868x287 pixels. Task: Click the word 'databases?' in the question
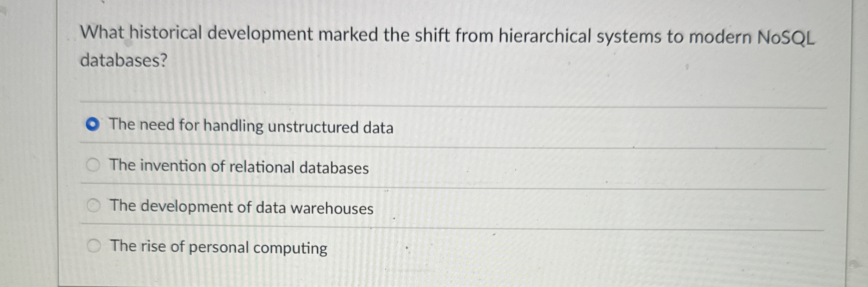click(124, 60)
